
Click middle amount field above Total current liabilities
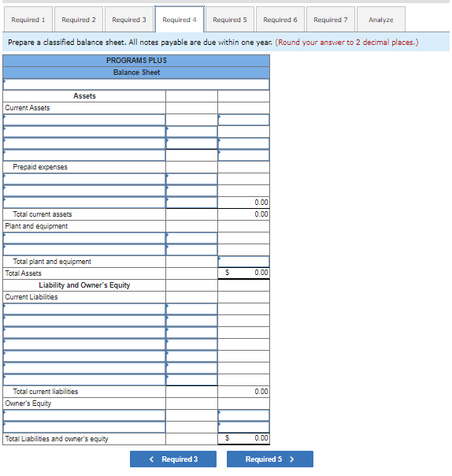[x=191, y=380]
